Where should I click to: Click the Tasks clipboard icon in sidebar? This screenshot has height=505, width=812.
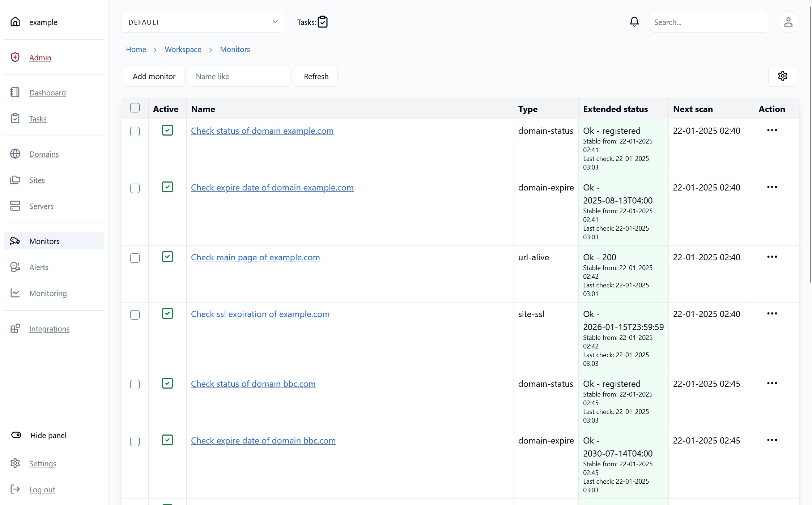(15, 118)
